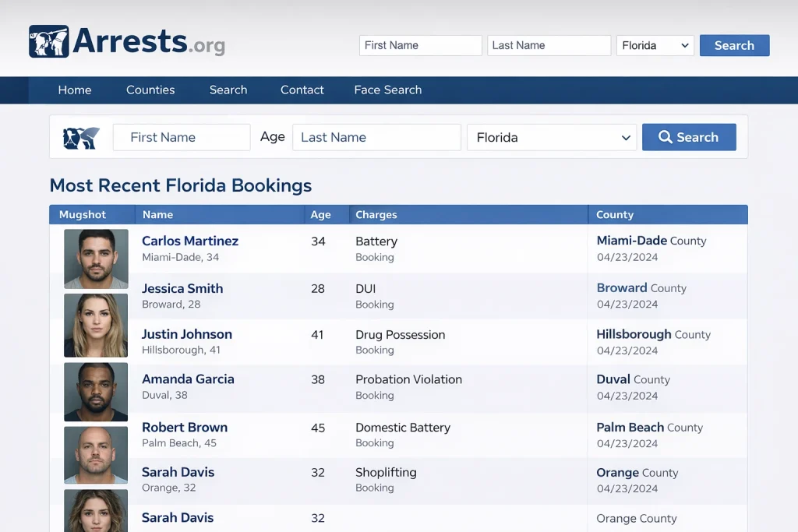Click the age value 45
This screenshot has width=798, height=532.
(x=318, y=428)
